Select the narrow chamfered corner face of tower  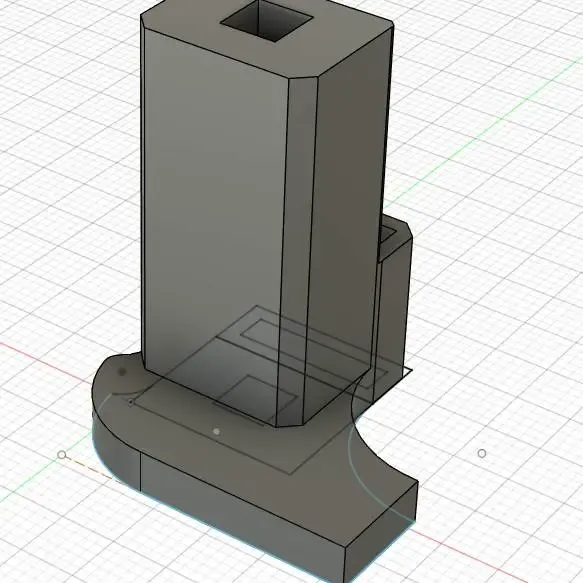click(297, 249)
